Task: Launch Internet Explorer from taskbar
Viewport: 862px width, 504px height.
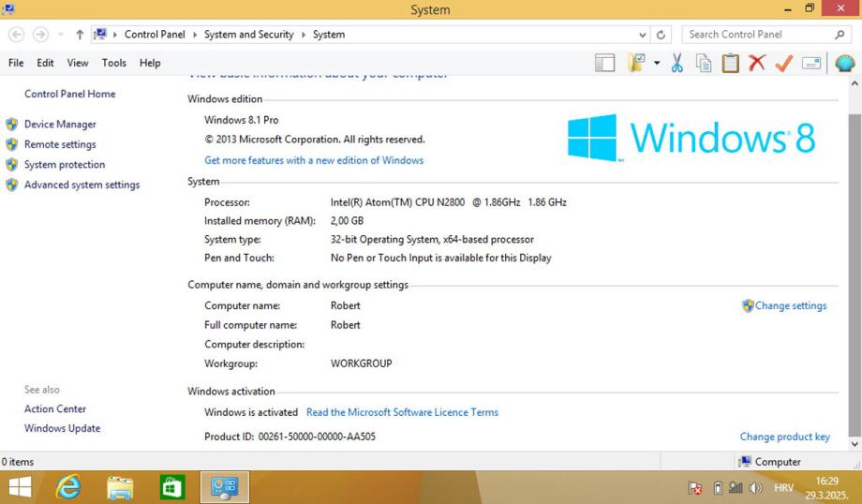Action: pos(68,487)
